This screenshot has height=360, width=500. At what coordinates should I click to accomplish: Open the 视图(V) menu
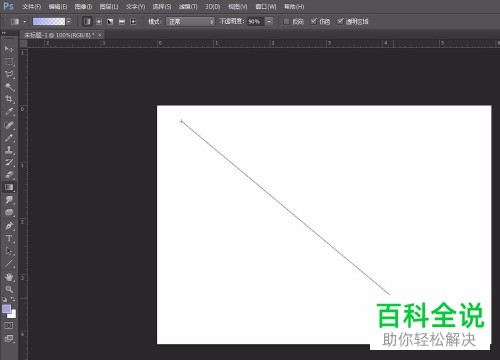[x=238, y=7]
